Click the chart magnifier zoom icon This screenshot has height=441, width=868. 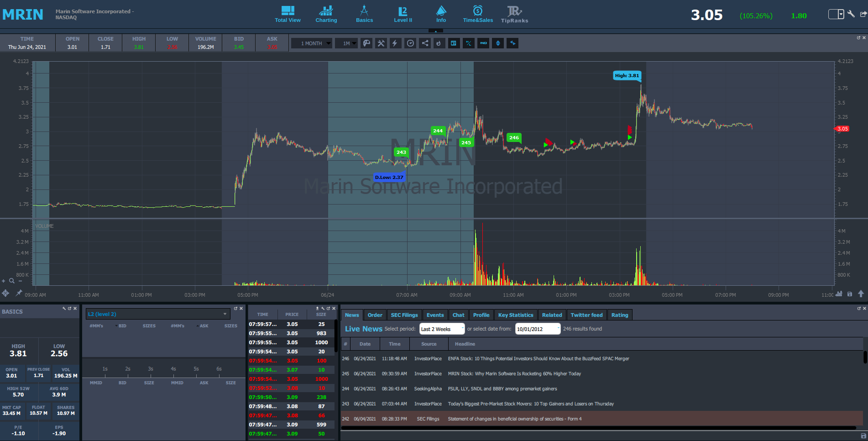(x=12, y=281)
